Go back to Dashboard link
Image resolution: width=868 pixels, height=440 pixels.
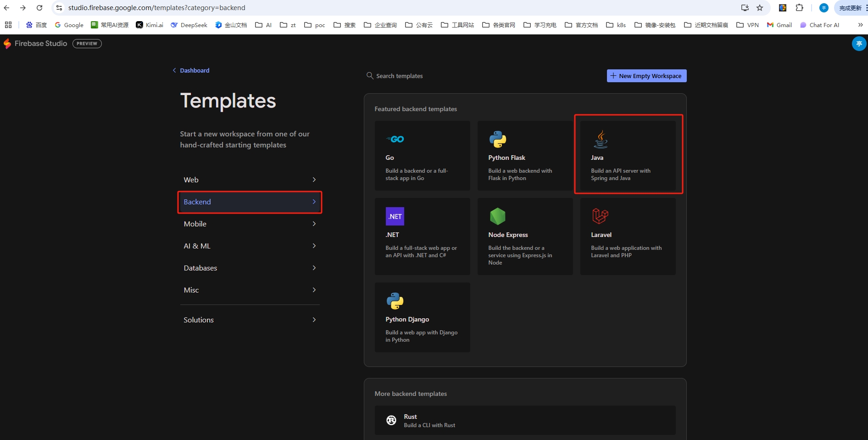pos(191,70)
